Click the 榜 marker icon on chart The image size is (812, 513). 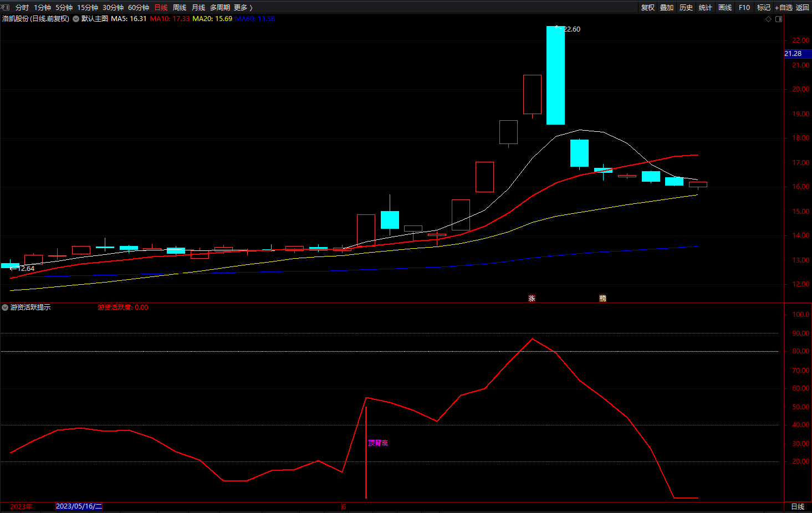(x=602, y=299)
